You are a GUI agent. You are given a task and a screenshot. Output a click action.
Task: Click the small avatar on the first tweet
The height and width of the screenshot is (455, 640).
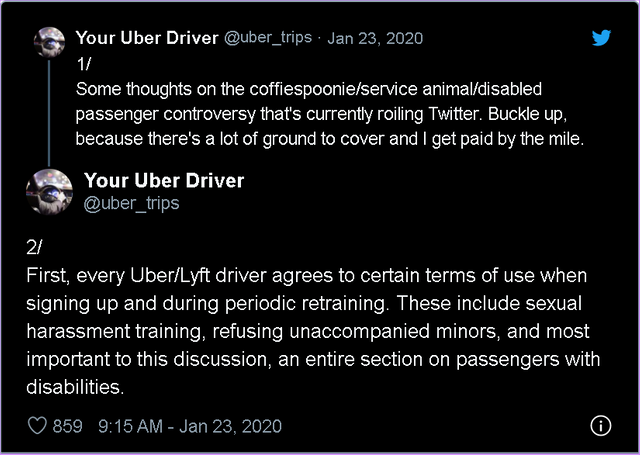[50, 43]
